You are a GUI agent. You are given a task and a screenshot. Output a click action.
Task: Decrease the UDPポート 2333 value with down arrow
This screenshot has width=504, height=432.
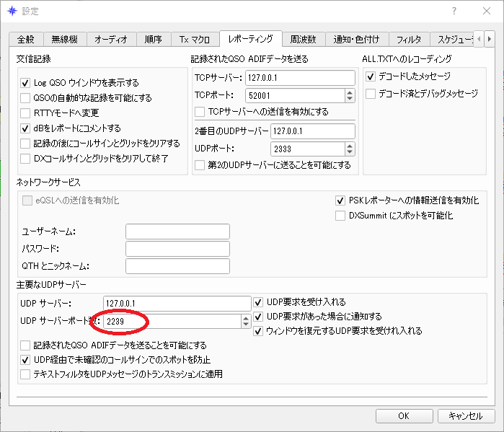point(350,152)
